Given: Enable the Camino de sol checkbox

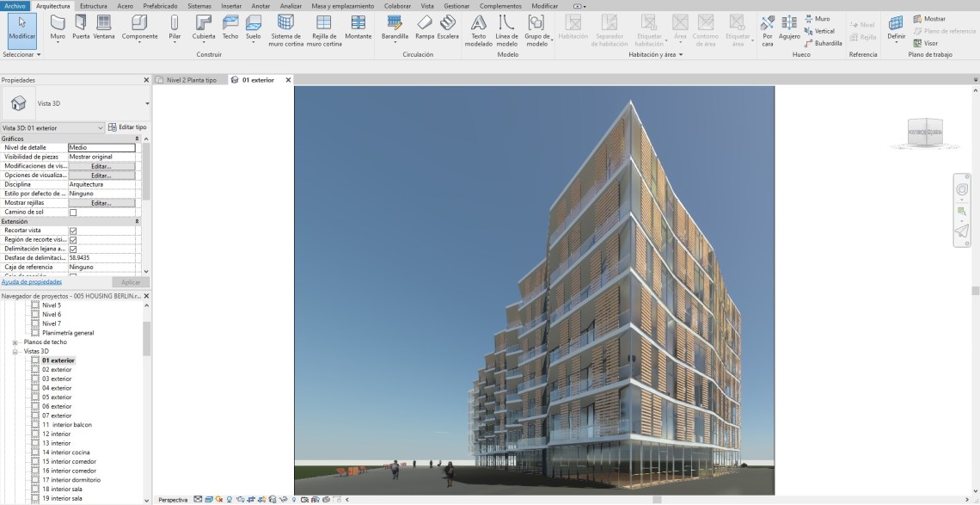Looking at the screenshot, I should pyautogui.click(x=73, y=212).
